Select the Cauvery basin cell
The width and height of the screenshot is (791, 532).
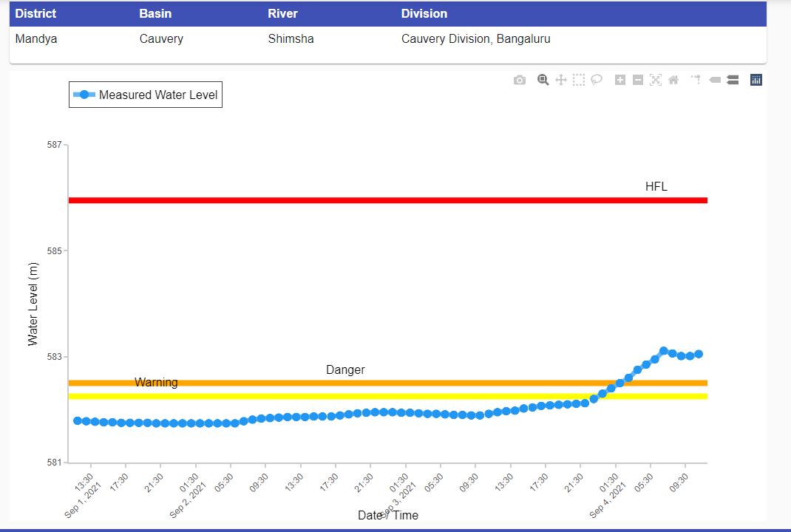click(x=161, y=39)
